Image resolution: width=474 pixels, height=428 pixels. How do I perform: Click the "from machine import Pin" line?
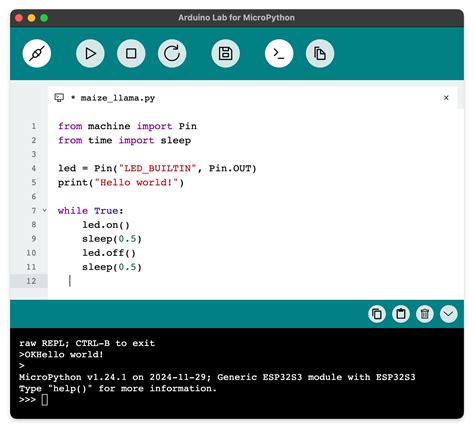click(127, 126)
